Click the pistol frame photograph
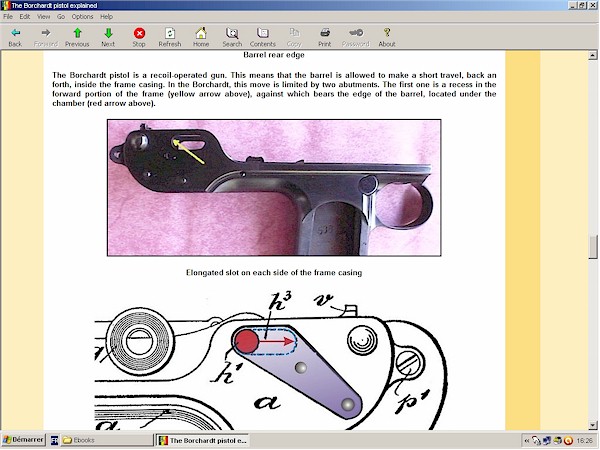The height and width of the screenshot is (450, 600). tap(274, 188)
